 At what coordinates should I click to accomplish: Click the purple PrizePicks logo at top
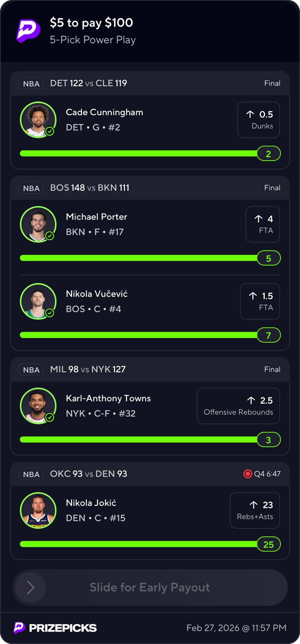pyautogui.click(x=28, y=31)
